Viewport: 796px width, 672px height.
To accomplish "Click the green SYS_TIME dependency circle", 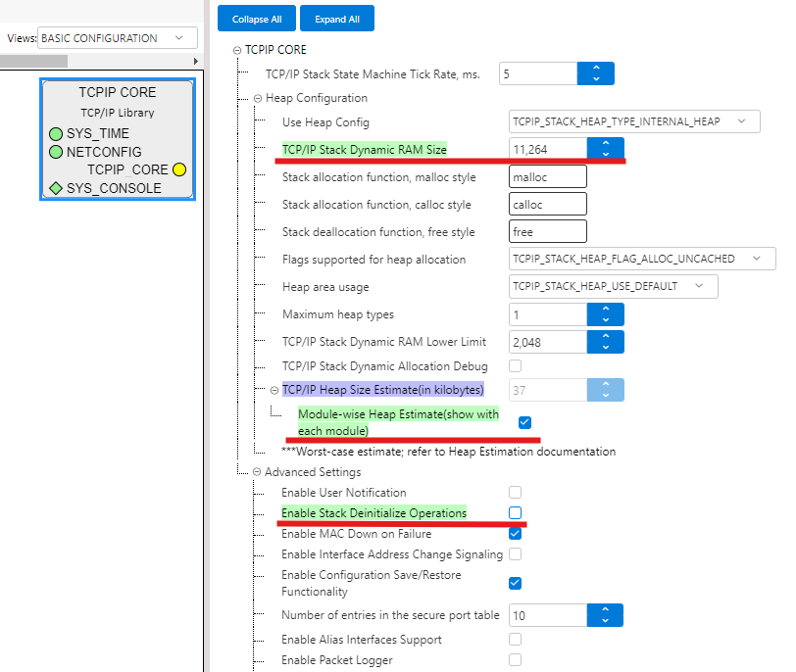I will click(56, 133).
